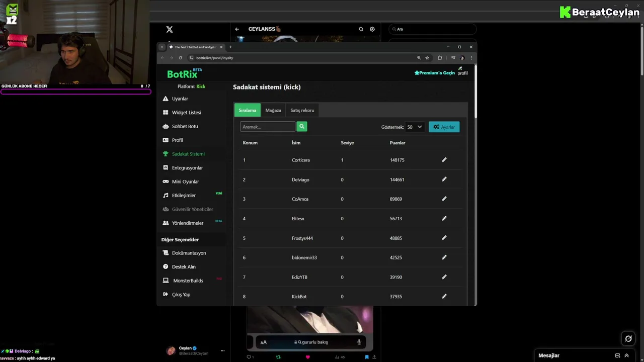Click the settings icon beside CEYLANSS header search
644x362 pixels.
(x=372, y=29)
